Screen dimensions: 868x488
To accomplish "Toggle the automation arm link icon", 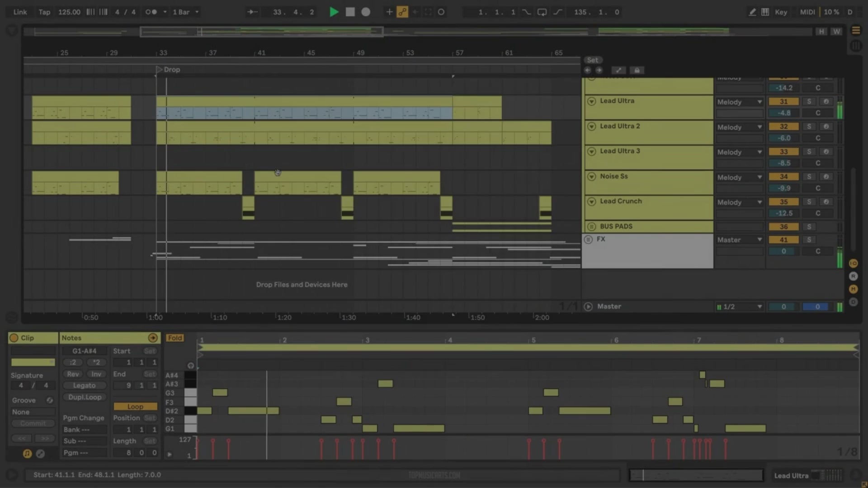I will [402, 12].
